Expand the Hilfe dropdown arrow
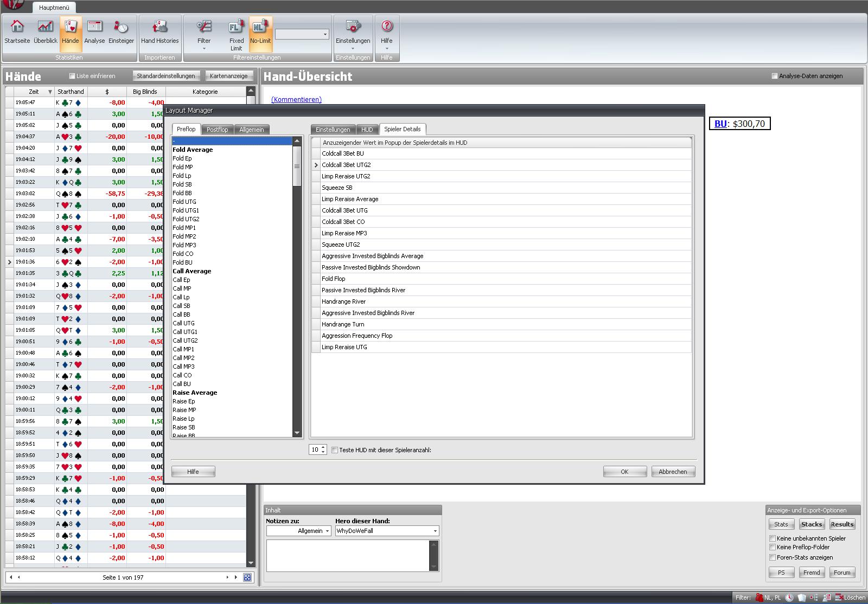Viewport: 868px width, 604px height. coord(387,49)
